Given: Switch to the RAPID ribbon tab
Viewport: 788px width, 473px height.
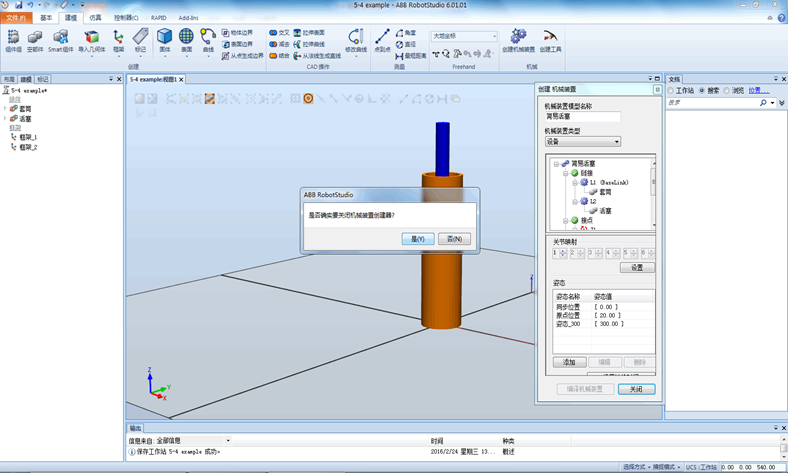Looking at the screenshot, I should tap(158, 18).
